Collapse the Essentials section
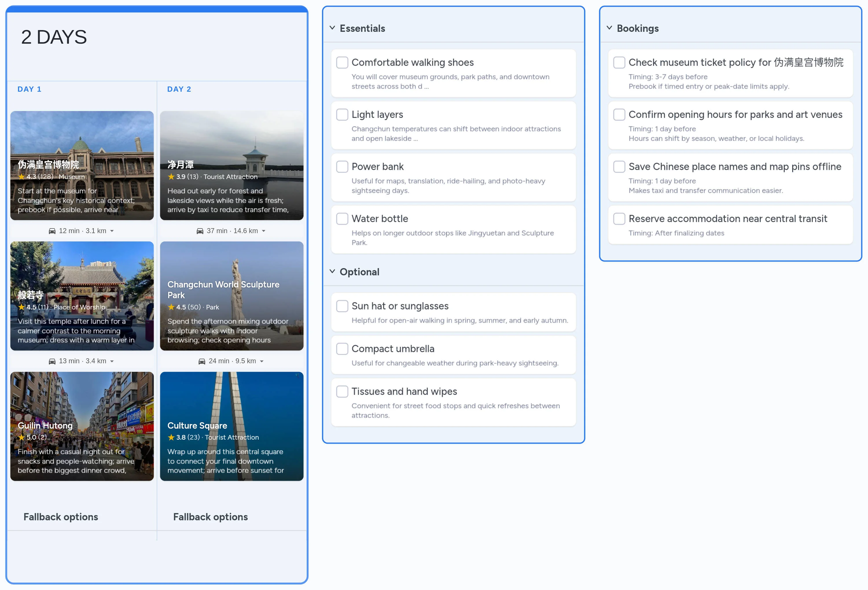This screenshot has width=868, height=590. [x=332, y=28]
